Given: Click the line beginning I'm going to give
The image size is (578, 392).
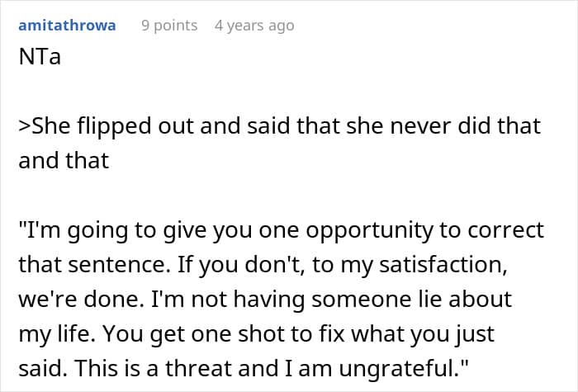Looking at the screenshot, I should [x=282, y=230].
